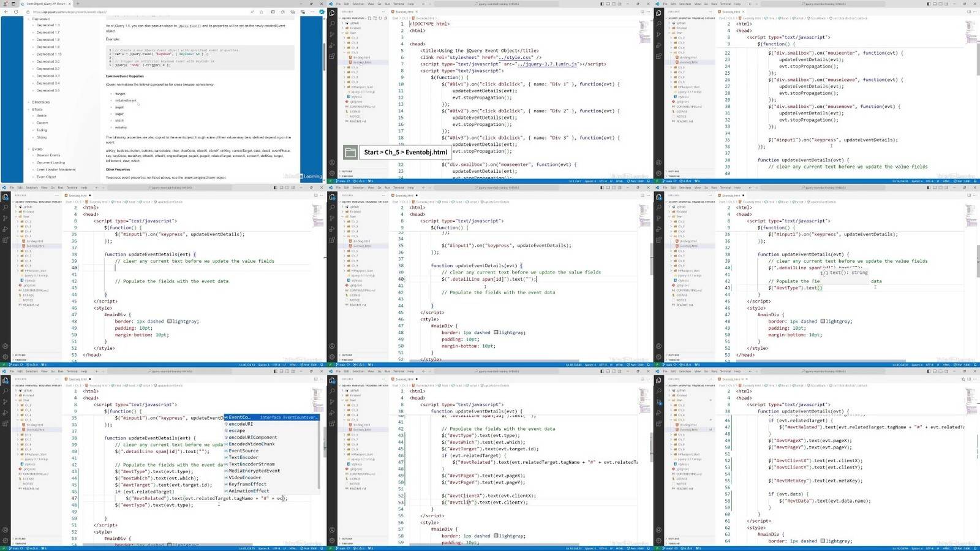
Task: Select Eventobj.html editor tab in DOCTYPE window
Action: 404,12
